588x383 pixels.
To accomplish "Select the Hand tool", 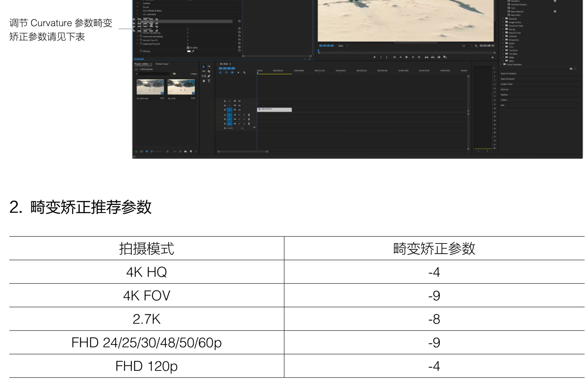I will point(204,81).
